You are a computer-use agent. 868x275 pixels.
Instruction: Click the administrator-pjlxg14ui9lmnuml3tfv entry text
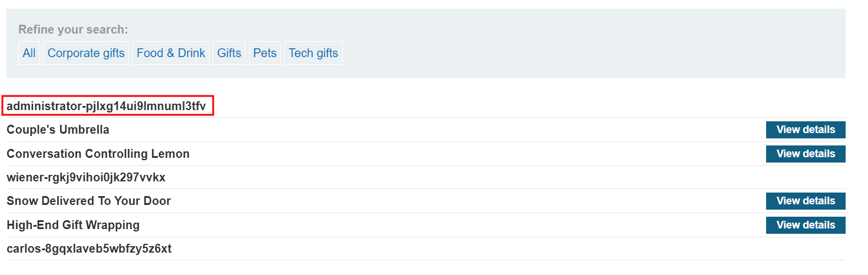coord(106,107)
